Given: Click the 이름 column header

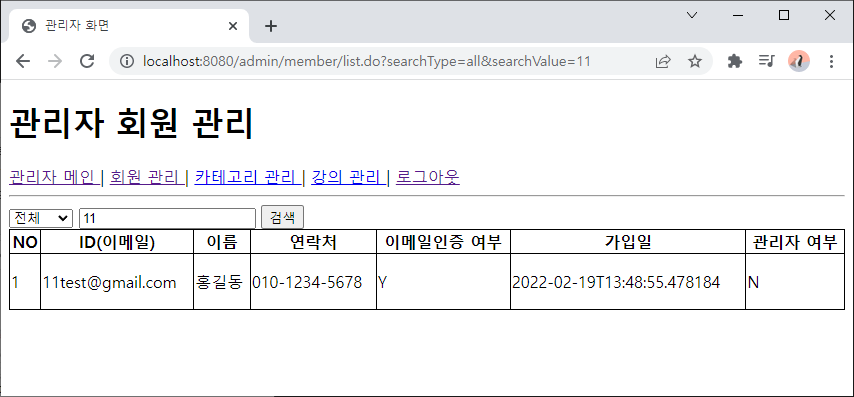Looking at the screenshot, I should coord(222,242).
